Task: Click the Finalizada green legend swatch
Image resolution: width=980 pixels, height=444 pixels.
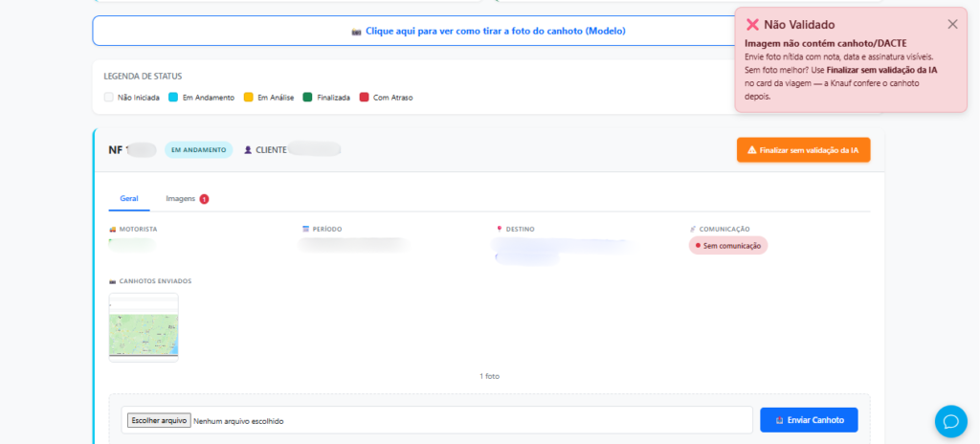Action: (x=307, y=98)
